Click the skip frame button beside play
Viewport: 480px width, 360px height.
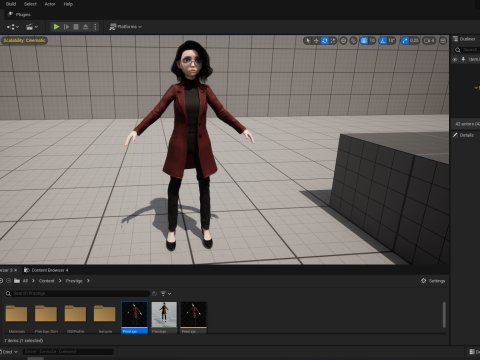pos(66,27)
